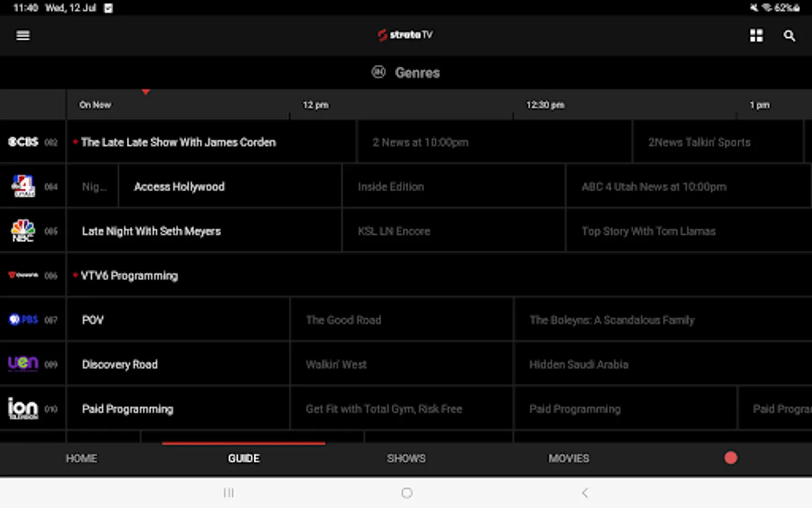Image resolution: width=812 pixels, height=508 pixels.
Task: Select 2 News at 10:00pm program
Action: (495, 142)
